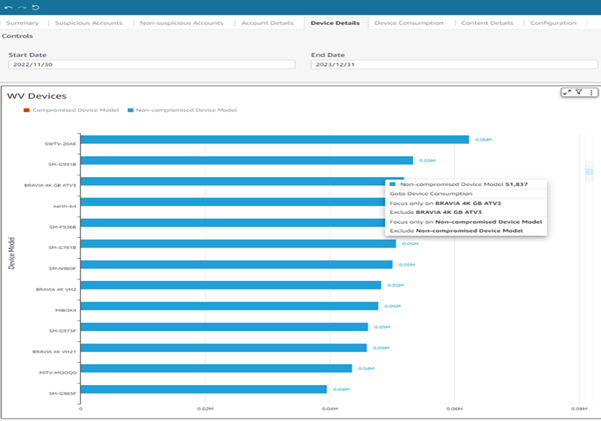Open the chart's three-dot options menu
This screenshot has width=601, height=421.
[x=590, y=92]
